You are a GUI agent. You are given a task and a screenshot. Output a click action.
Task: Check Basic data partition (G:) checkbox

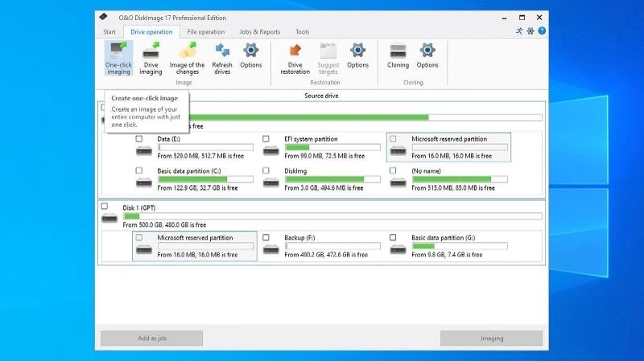click(x=393, y=237)
